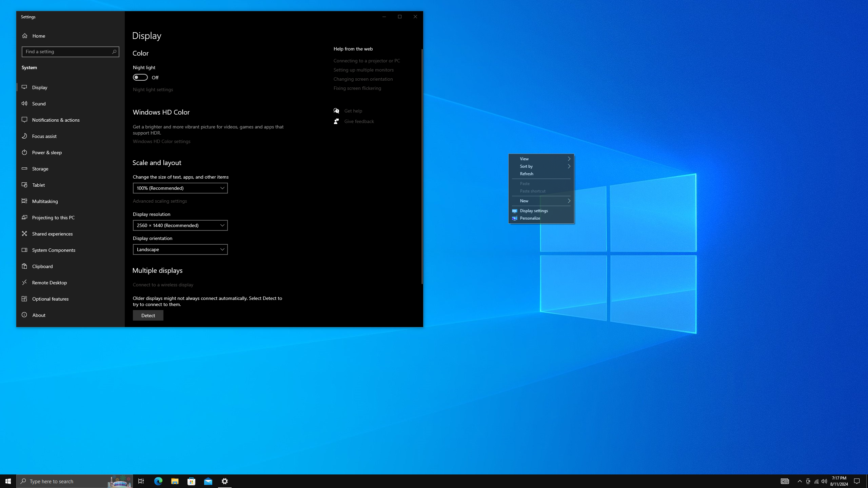This screenshot has height=488, width=868.
Task: Expand the text size scaling dropdown
Action: click(180, 188)
